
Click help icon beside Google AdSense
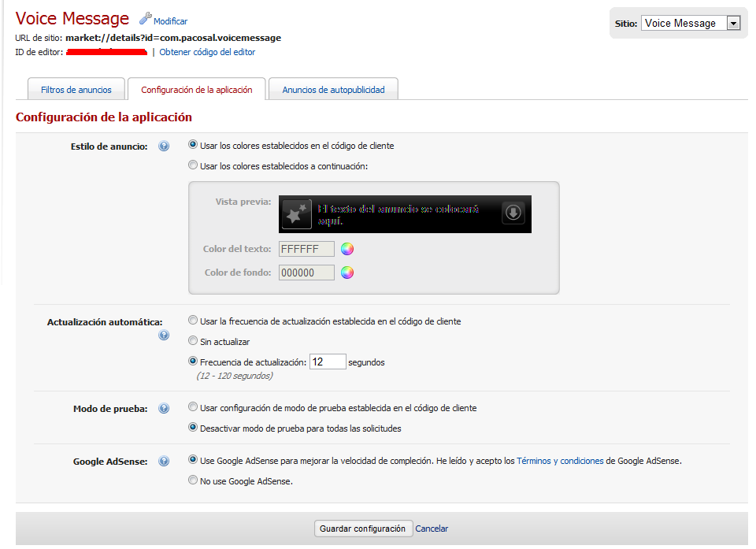[164, 462]
